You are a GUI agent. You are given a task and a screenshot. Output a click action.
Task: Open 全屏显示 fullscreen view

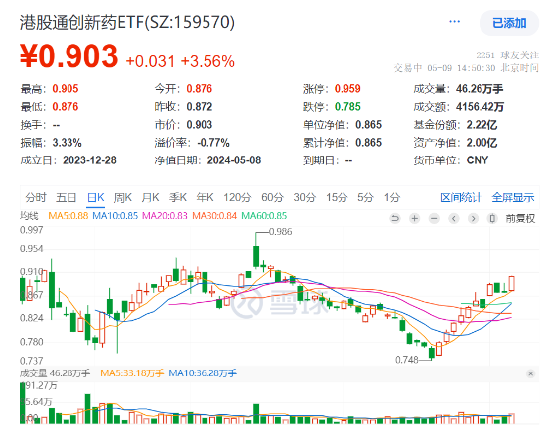click(x=513, y=198)
